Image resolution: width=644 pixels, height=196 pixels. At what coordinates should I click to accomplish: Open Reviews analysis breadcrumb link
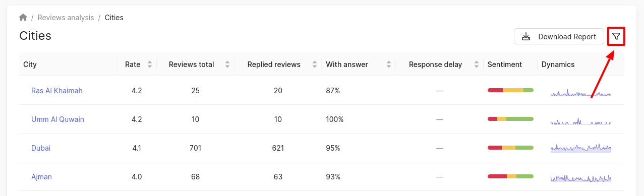(66, 18)
